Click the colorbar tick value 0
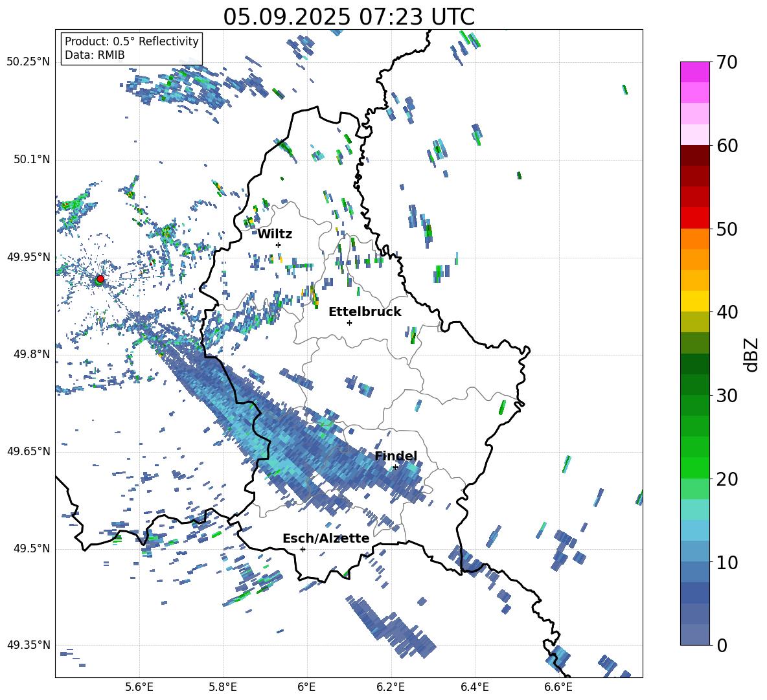Image resolution: width=767 pixels, height=700 pixels. pos(722,645)
